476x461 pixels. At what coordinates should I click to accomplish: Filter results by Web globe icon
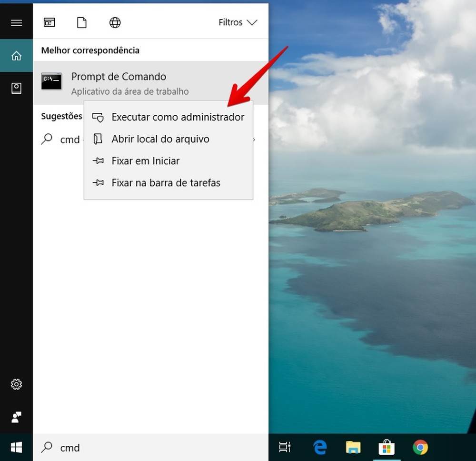[115, 22]
